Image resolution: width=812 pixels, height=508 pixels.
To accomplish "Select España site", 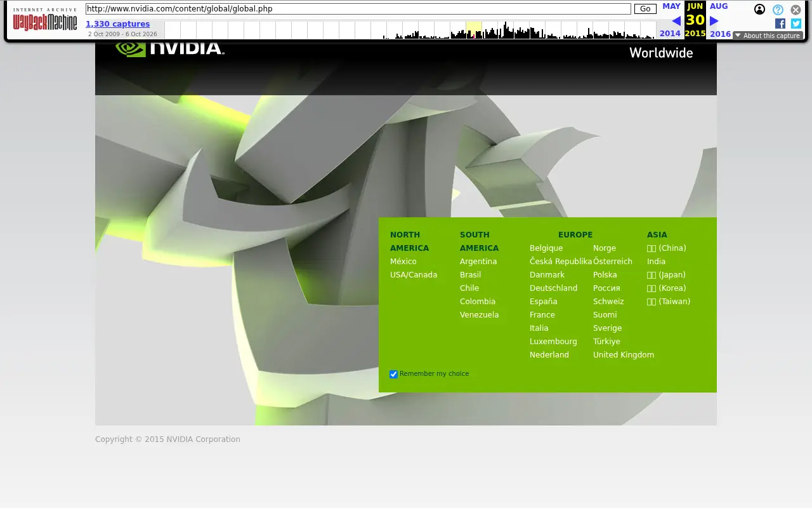I will 544,302.
